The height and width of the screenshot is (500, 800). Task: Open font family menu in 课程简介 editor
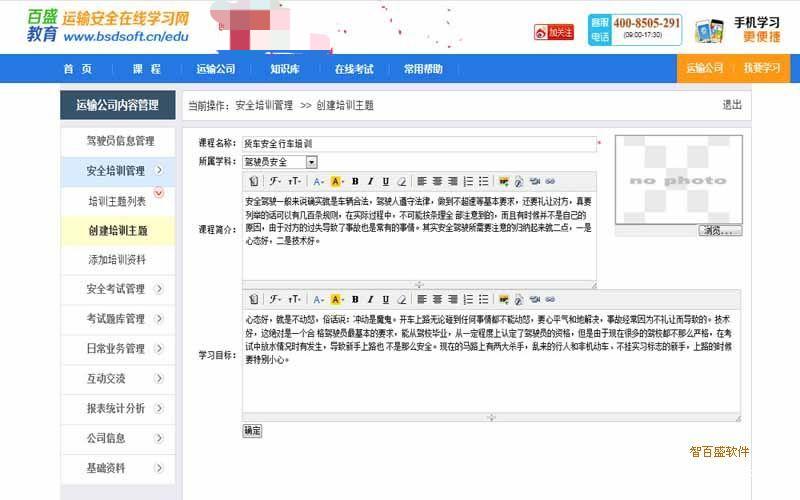tap(276, 181)
